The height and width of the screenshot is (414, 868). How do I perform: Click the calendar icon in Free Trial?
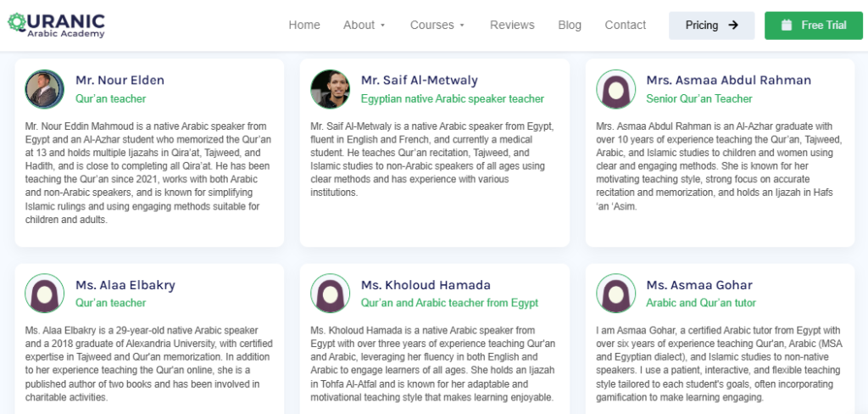[x=786, y=25]
